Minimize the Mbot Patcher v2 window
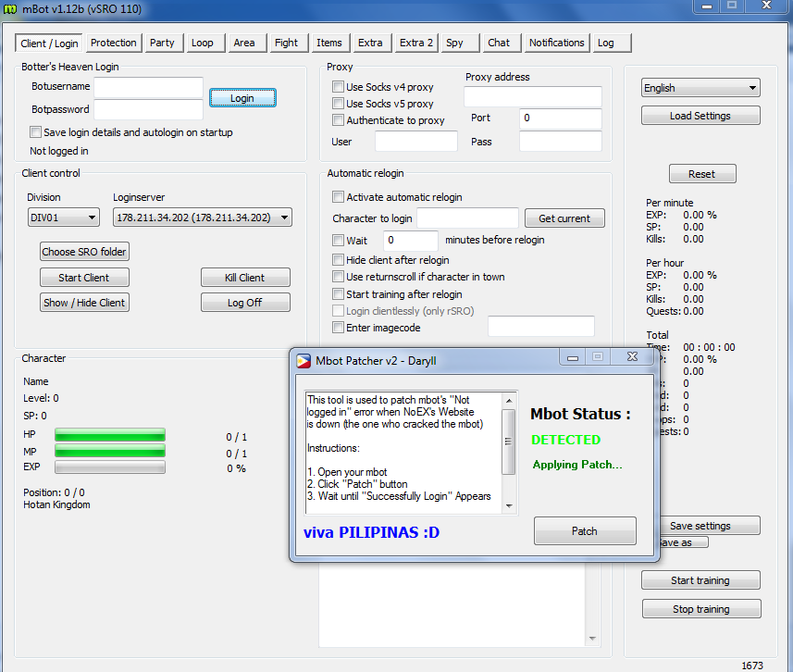The image size is (793, 672). tap(573, 357)
